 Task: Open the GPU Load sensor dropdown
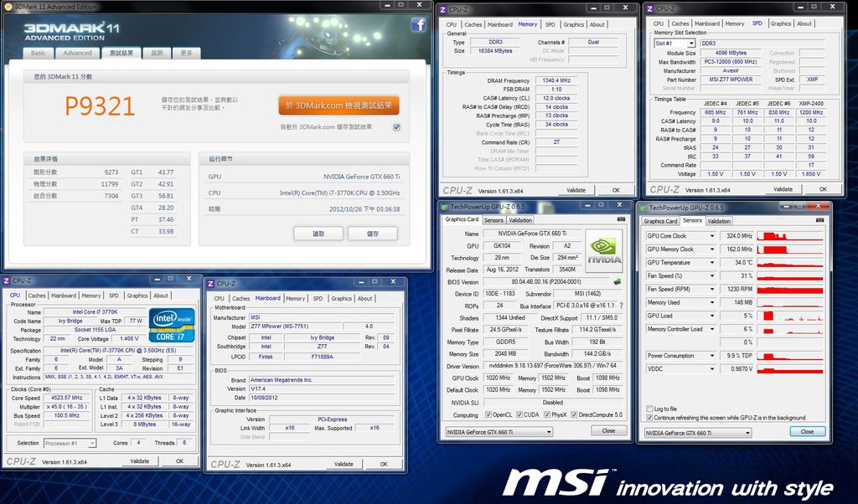712,316
